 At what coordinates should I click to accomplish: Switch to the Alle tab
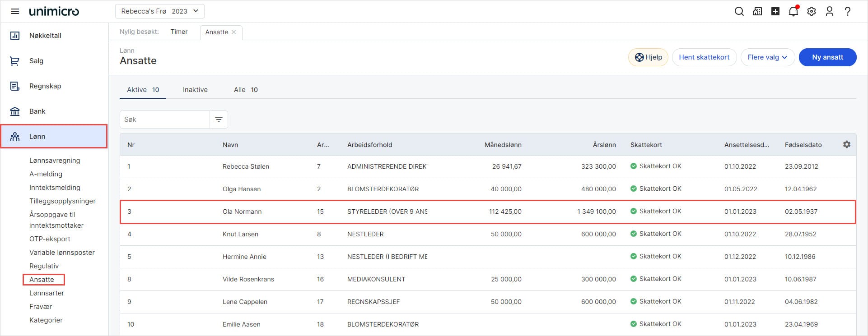[x=245, y=90]
